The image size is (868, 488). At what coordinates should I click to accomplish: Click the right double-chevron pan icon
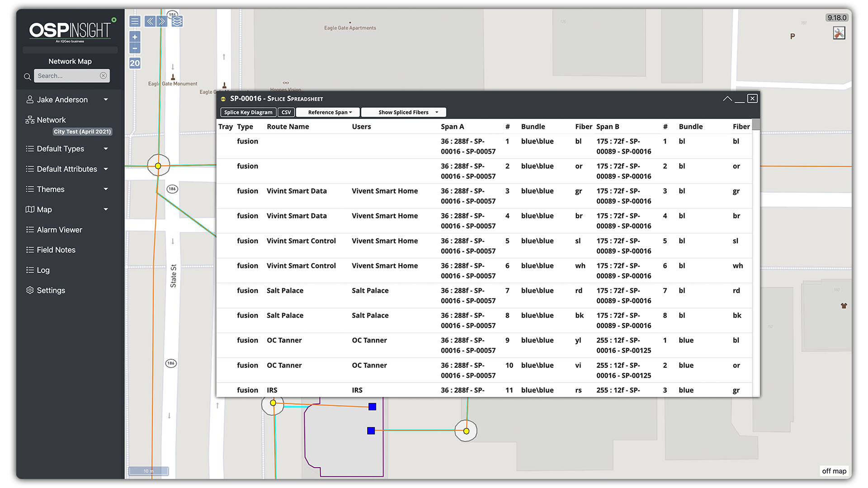[x=162, y=21]
